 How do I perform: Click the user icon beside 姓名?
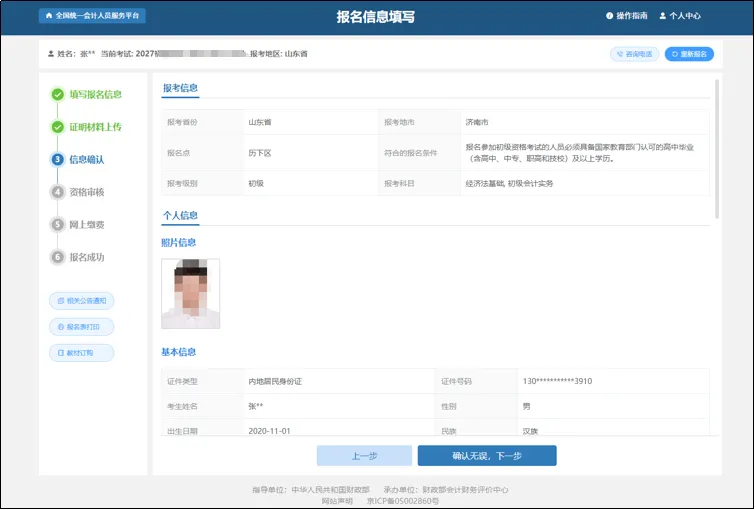click(x=51, y=54)
